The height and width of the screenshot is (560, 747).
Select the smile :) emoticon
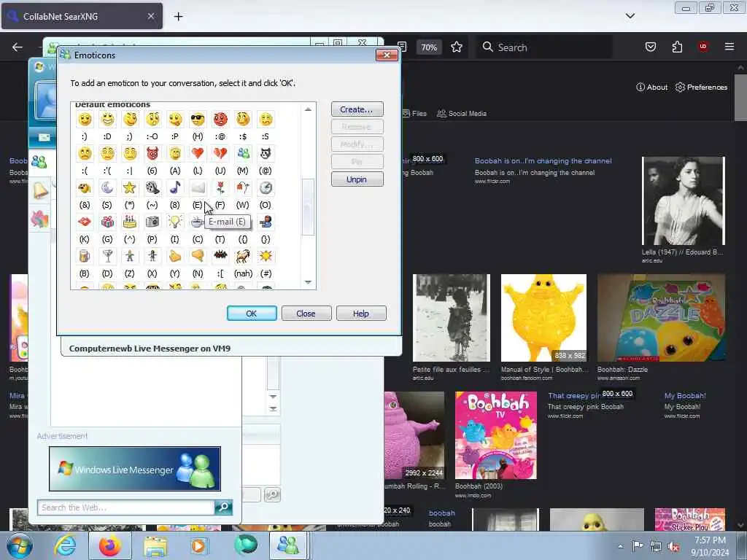(x=85, y=119)
